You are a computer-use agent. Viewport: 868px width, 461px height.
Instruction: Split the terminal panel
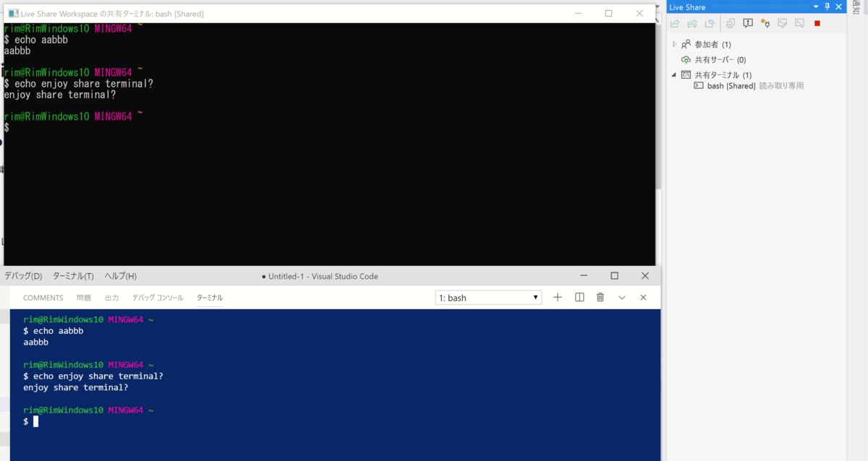pos(579,297)
